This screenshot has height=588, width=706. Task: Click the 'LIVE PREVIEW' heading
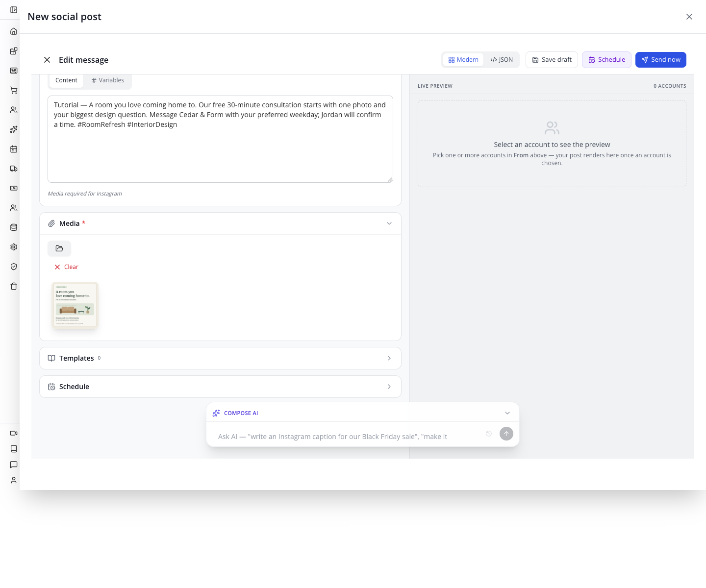coord(435,86)
